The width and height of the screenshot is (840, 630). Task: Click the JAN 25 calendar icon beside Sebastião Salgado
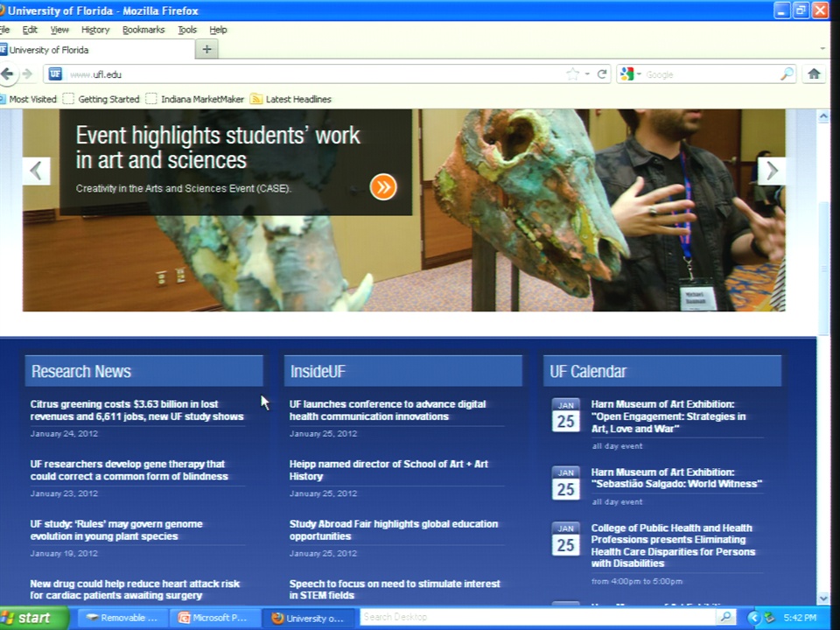coord(566,483)
